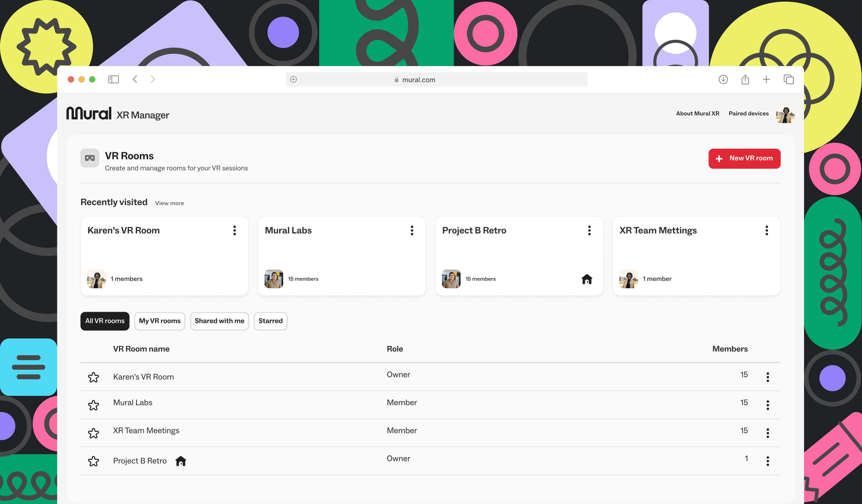Viewport: 862px width, 504px height.
Task: Open the XR Team Mettings recent card
Action: click(x=697, y=256)
